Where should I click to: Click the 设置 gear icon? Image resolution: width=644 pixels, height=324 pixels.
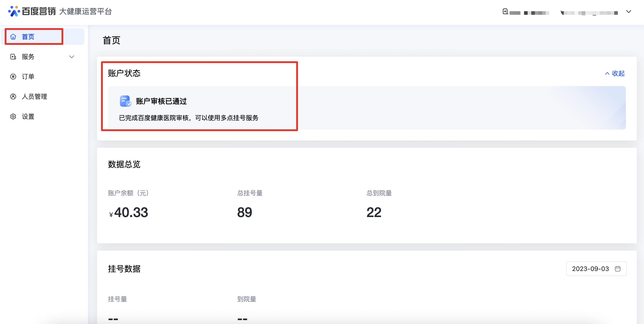(13, 117)
